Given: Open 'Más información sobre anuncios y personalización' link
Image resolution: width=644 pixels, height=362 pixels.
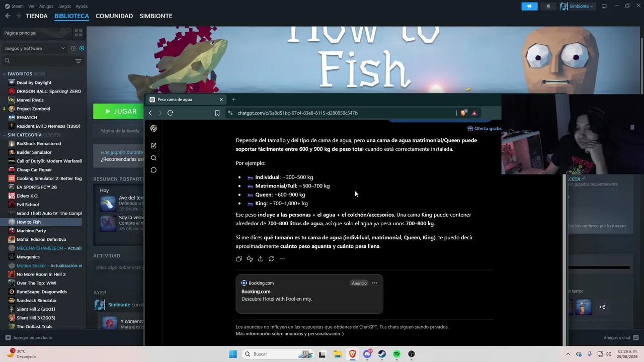Looking at the screenshot, I should tap(290, 334).
